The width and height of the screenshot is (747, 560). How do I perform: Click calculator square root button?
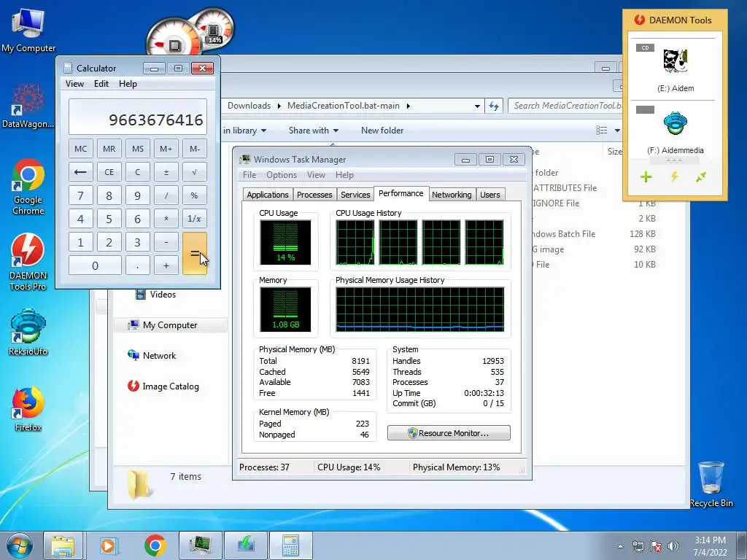coord(194,172)
